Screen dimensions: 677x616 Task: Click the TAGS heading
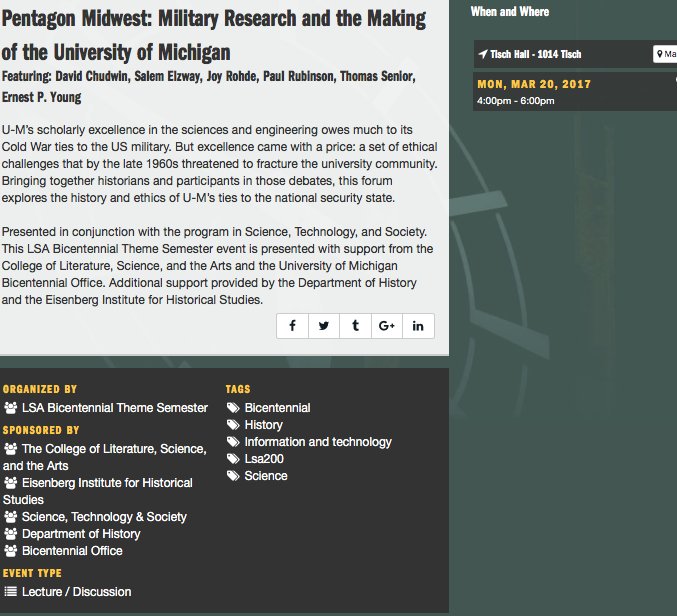(238, 389)
